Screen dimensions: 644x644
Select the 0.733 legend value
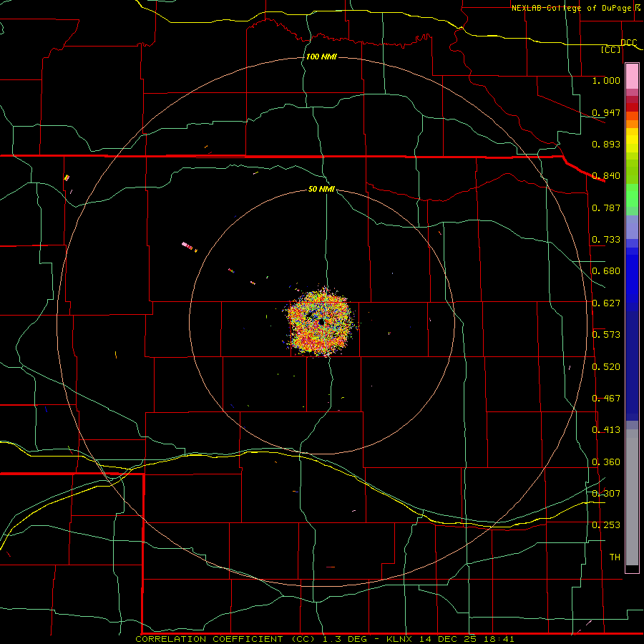coord(606,240)
